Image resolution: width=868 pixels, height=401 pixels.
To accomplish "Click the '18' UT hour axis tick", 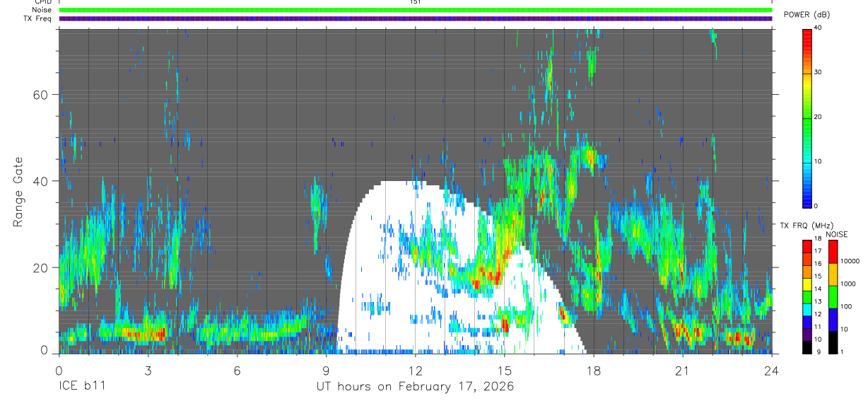I will tap(593, 371).
